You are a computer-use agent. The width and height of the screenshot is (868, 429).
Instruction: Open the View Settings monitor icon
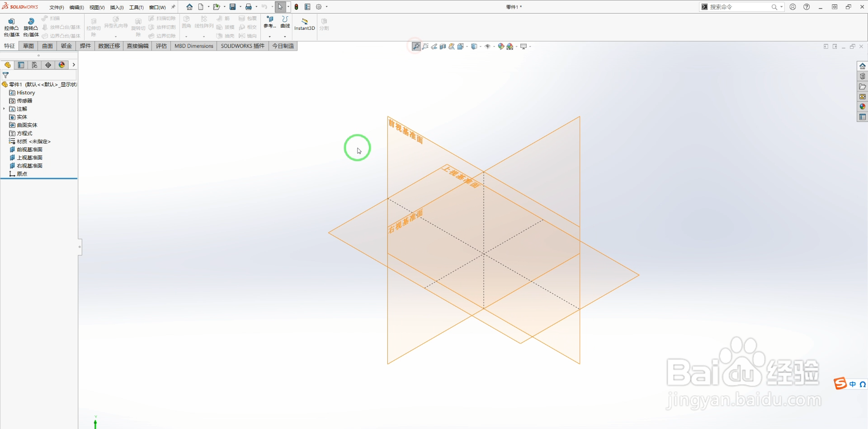524,47
